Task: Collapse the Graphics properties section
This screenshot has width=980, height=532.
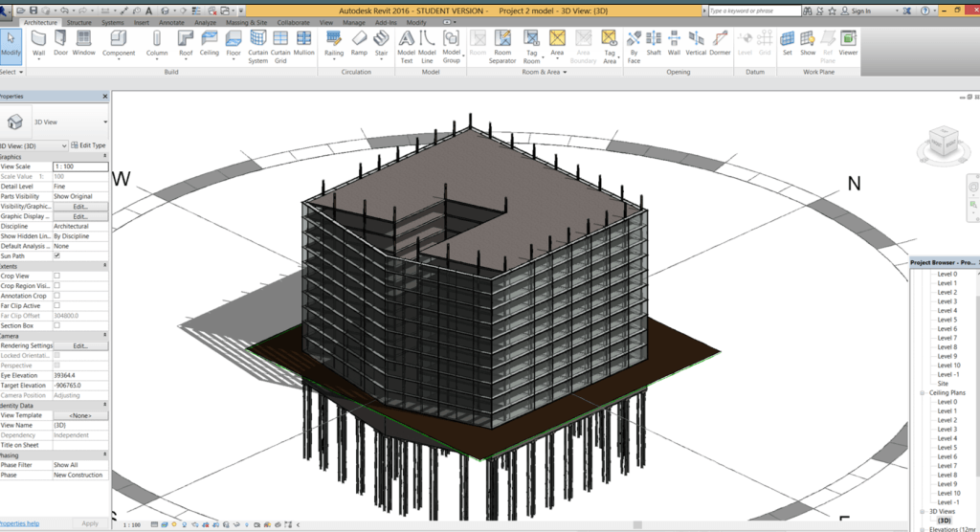Action: coord(104,156)
